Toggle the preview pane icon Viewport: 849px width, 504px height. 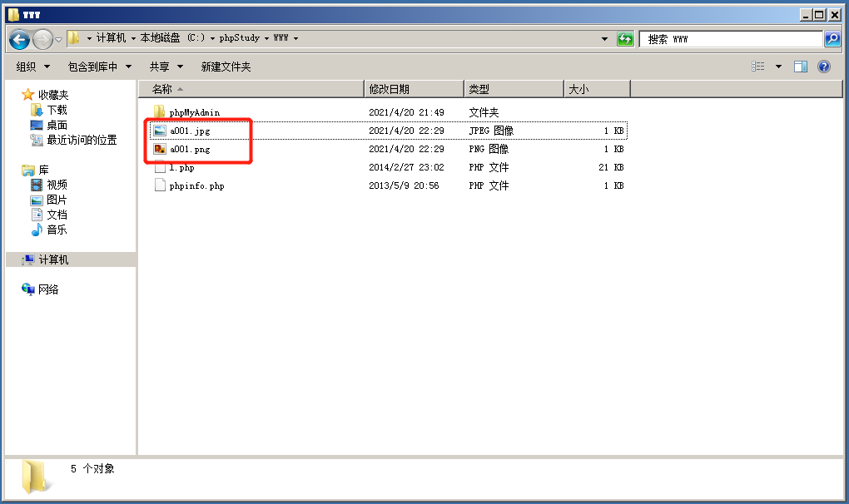[800, 67]
